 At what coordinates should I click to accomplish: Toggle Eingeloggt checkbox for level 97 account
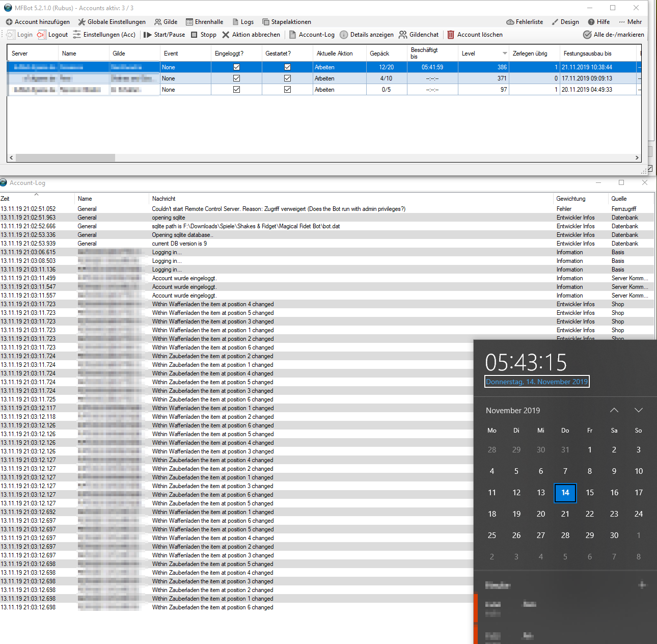coord(236,90)
